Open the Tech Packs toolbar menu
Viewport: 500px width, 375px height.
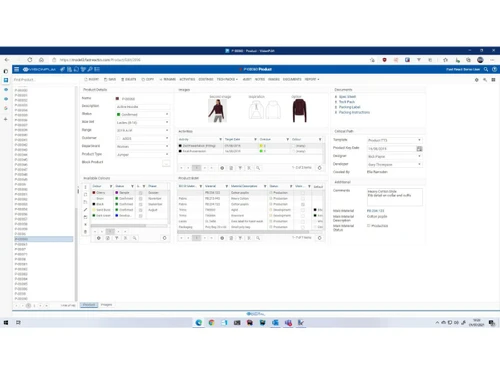227,79
